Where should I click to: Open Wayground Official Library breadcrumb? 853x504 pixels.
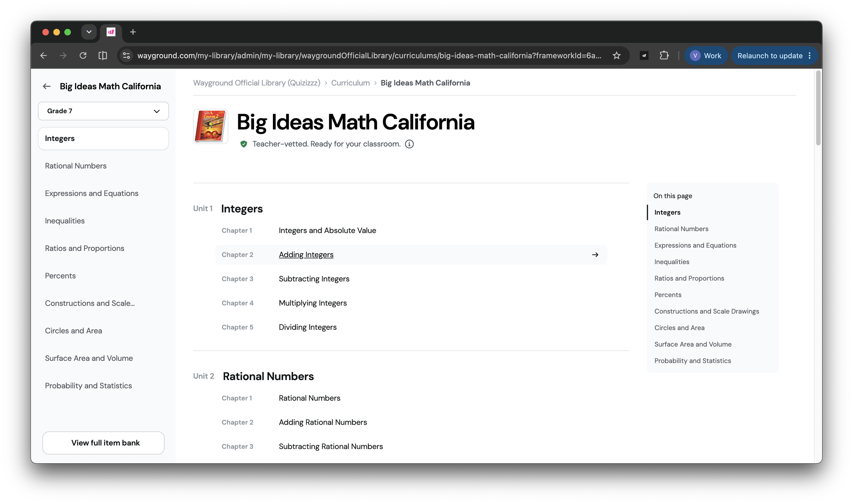pyautogui.click(x=257, y=83)
